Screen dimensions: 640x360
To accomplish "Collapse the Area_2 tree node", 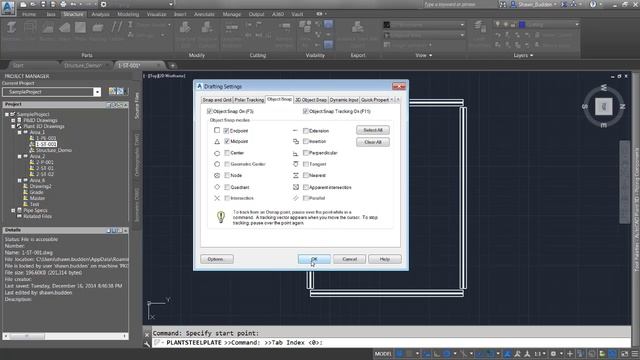I will [19, 156].
